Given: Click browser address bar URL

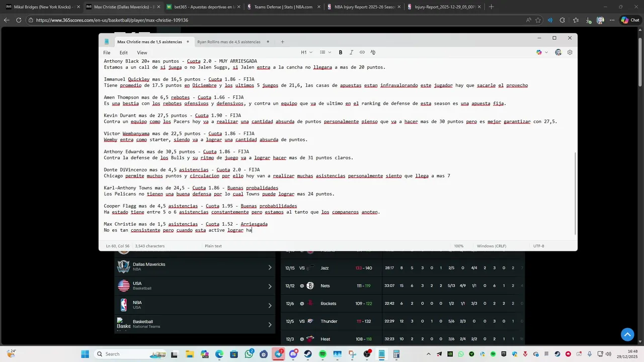Looking at the screenshot, I should click(112, 20).
